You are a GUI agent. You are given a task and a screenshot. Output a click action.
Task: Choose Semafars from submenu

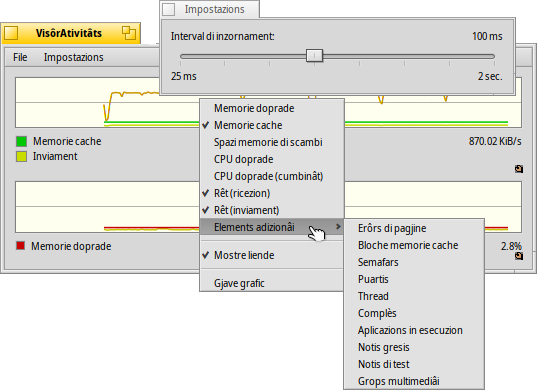414,262
